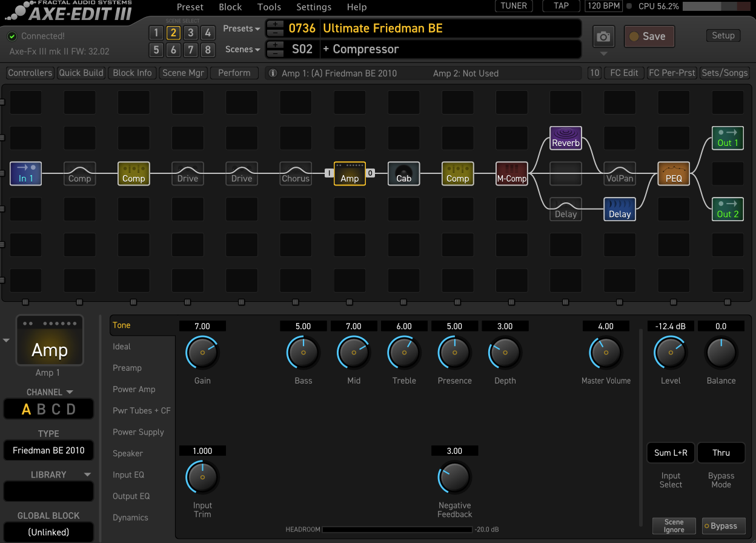Toggle Scene Ignore

[674, 526]
